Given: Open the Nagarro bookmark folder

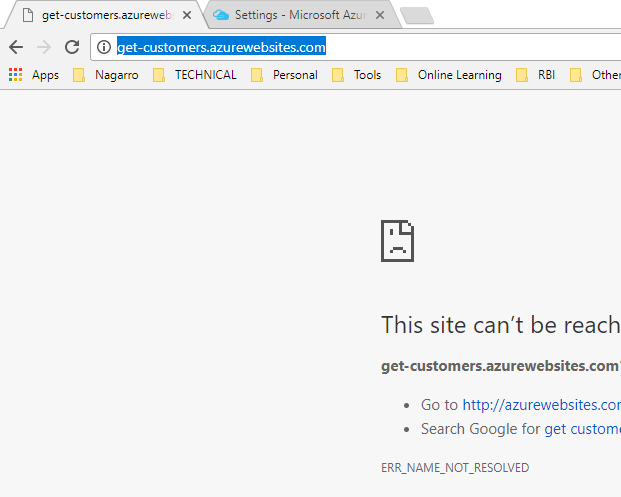Looking at the screenshot, I should pyautogui.click(x=106, y=75).
